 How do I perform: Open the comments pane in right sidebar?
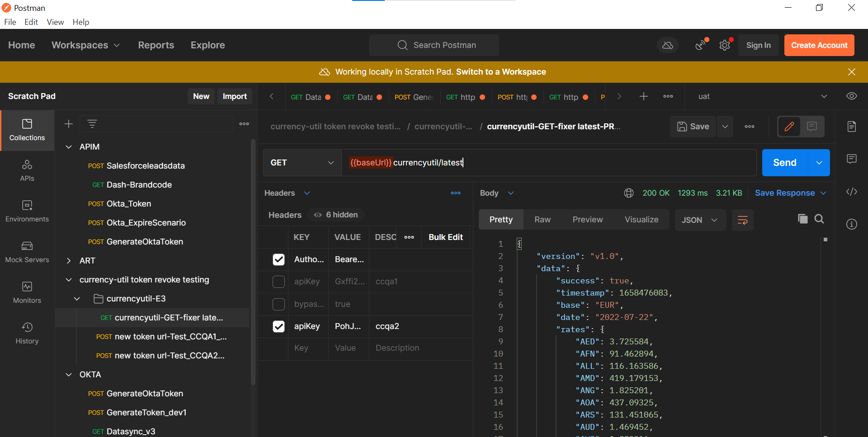852,159
